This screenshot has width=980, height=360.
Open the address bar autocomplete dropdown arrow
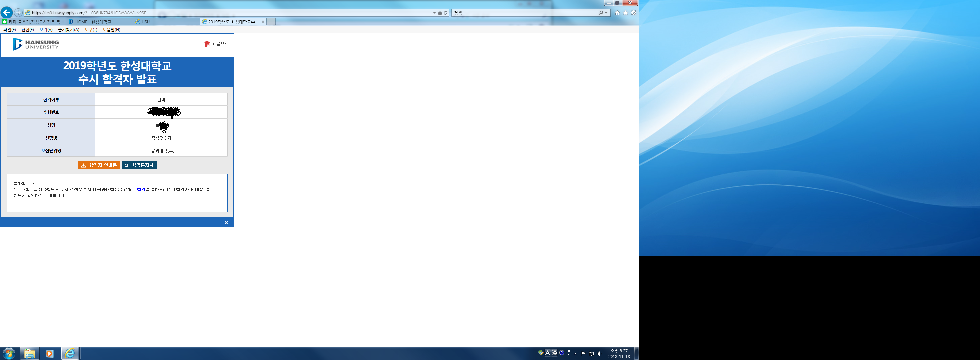click(x=434, y=13)
